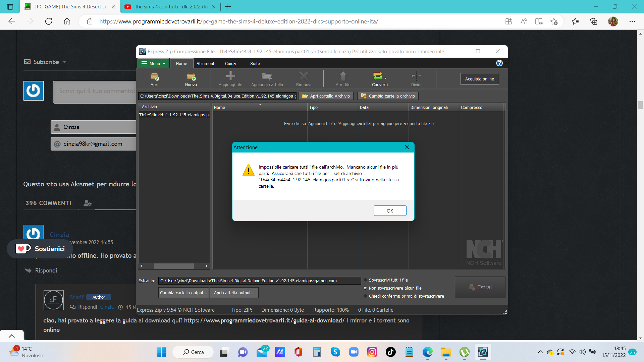Screen dimensions: 644x362
Task: Click the Windows Start button
Action: [x=161, y=352]
